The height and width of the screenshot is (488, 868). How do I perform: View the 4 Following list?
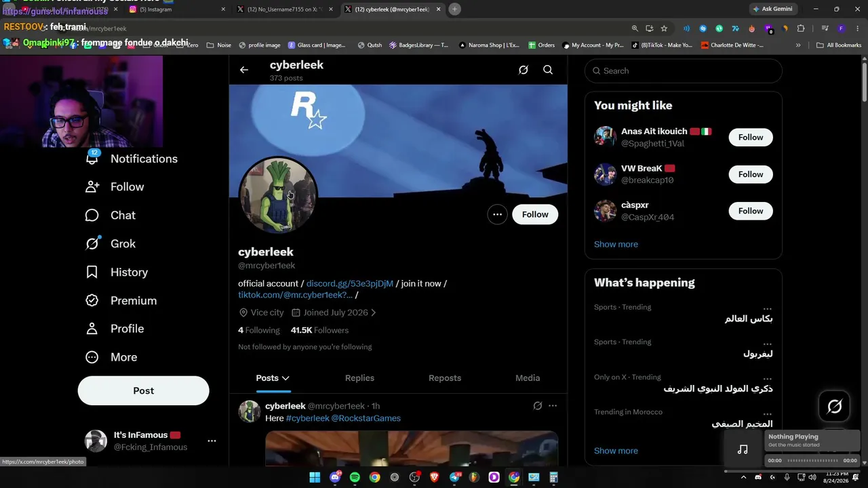pyautogui.click(x=259, y=330)
